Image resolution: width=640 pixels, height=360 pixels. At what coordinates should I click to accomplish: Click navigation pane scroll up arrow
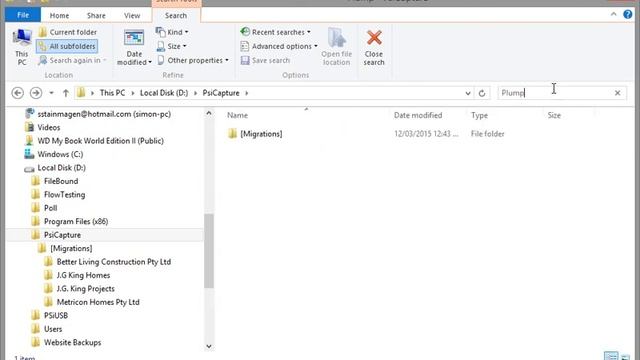point(209,113)
